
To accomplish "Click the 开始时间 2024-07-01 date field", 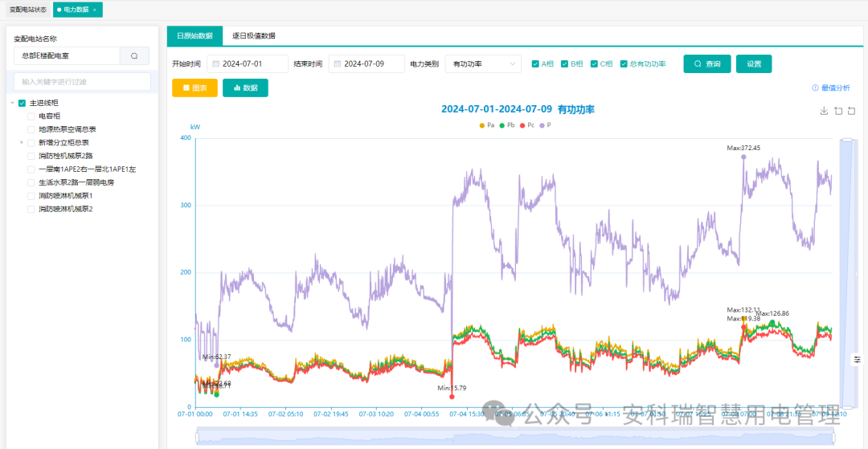I will click(248, 64).
